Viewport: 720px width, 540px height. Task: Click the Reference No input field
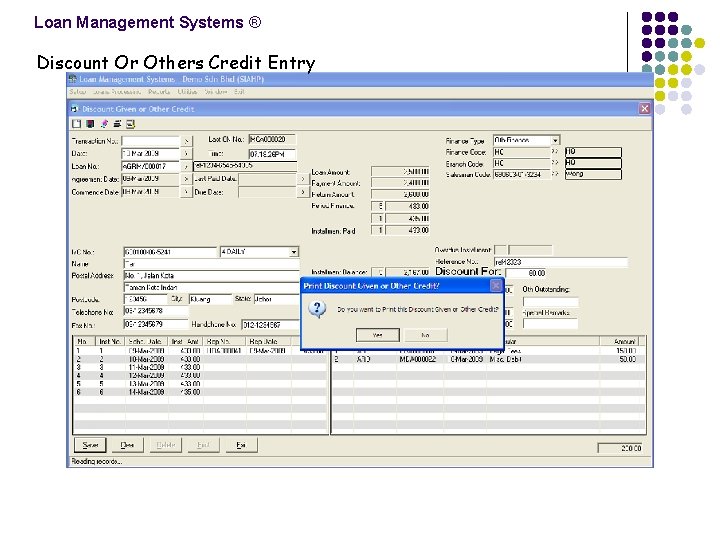[560, 262]
